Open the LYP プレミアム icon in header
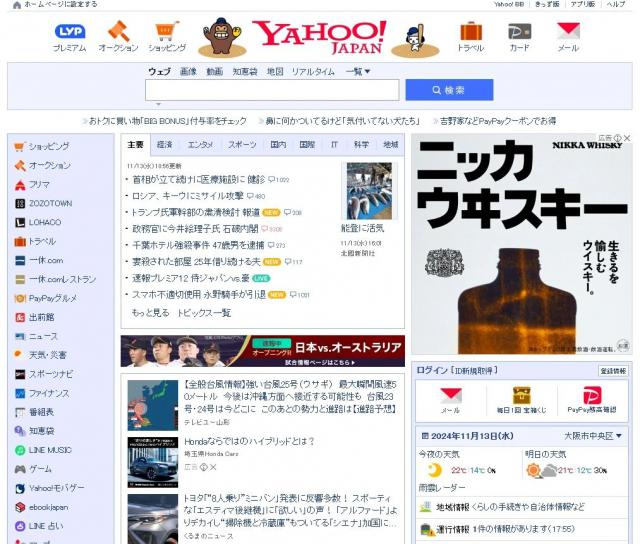Image resolution: width=640 pixels, height=544 pixels. click(x=69, y=32)
